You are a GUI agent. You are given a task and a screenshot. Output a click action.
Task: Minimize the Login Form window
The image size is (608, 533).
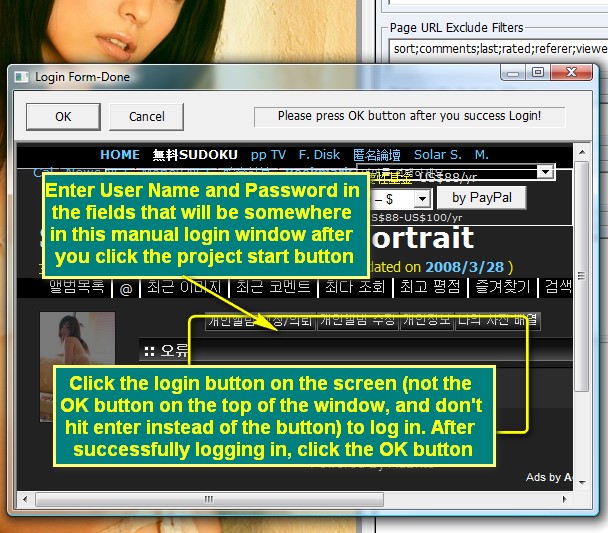click(x=513, y=72)
